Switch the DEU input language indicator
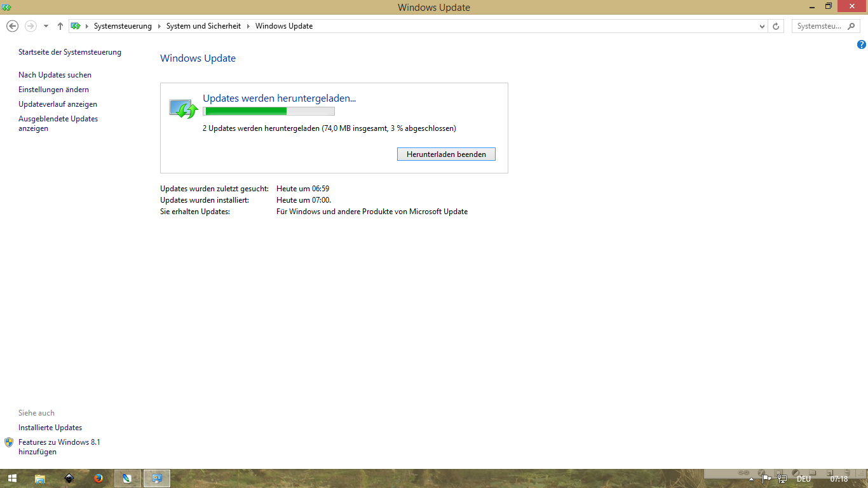Image resolution: width=868 pixels, height=488 pixels. [x=803, y=479]
